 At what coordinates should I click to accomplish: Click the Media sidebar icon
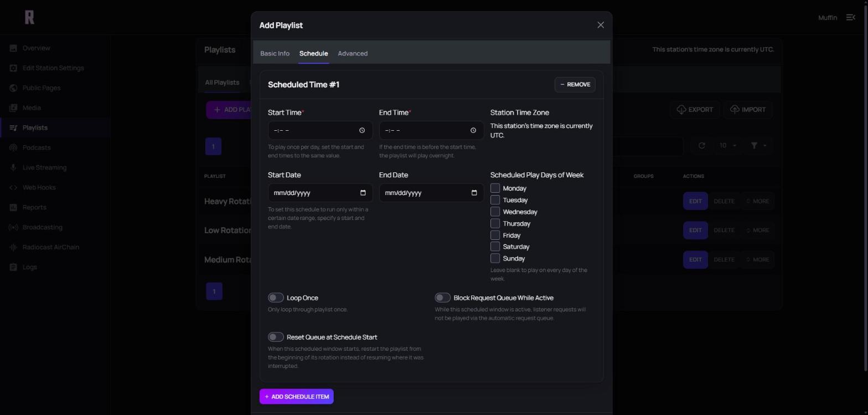(13, 108)
